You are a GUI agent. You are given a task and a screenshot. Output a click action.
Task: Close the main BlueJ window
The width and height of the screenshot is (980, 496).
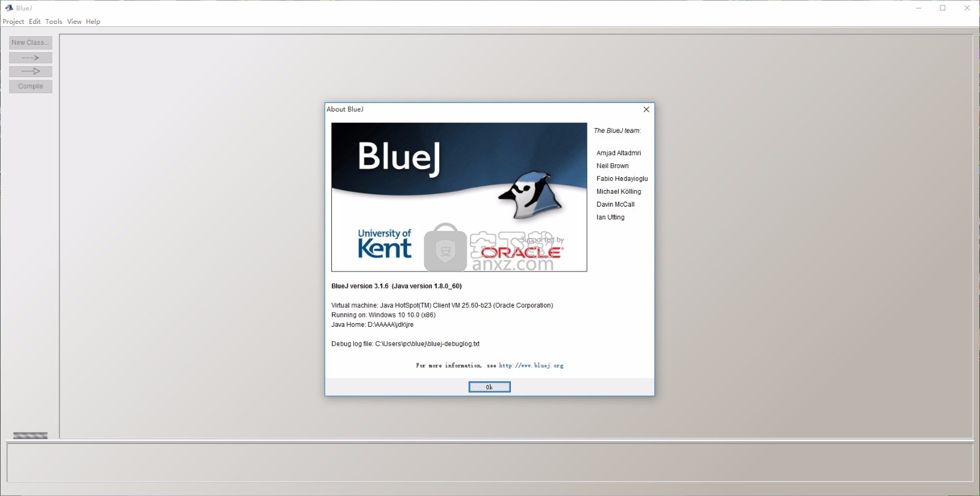[x=967, y=8]
